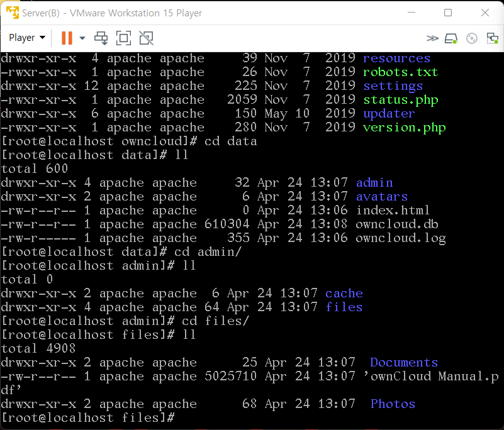
Task: Click the 'cd data' command text
Action: (x=230, y=141)
